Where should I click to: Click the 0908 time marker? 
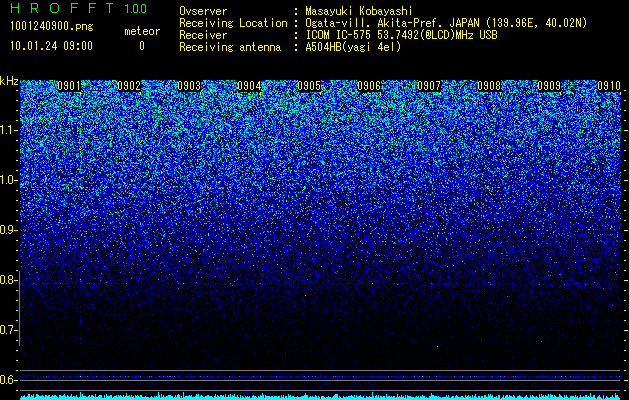(x=489, y=86)
